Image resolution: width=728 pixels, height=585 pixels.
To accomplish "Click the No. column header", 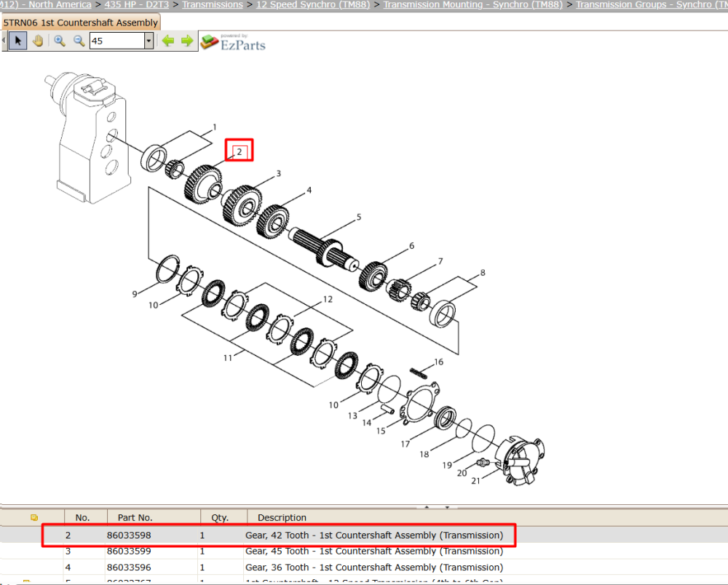I will (x=83, y=517).
